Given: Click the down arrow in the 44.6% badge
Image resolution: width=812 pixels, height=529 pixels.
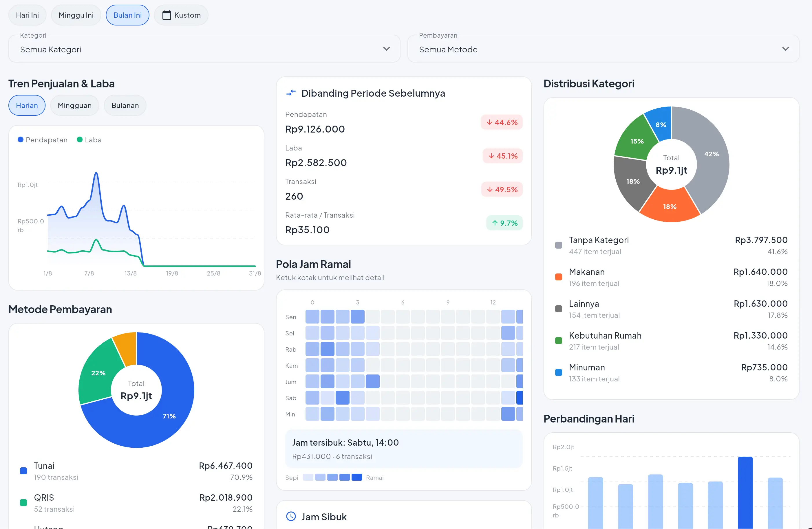Looking at the screenshot, I should point(489,122).
